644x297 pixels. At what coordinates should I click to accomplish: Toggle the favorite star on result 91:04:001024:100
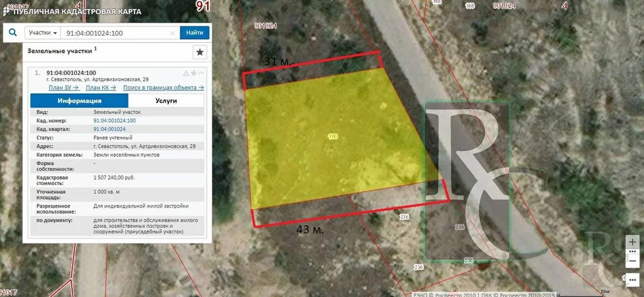point(193,73)
